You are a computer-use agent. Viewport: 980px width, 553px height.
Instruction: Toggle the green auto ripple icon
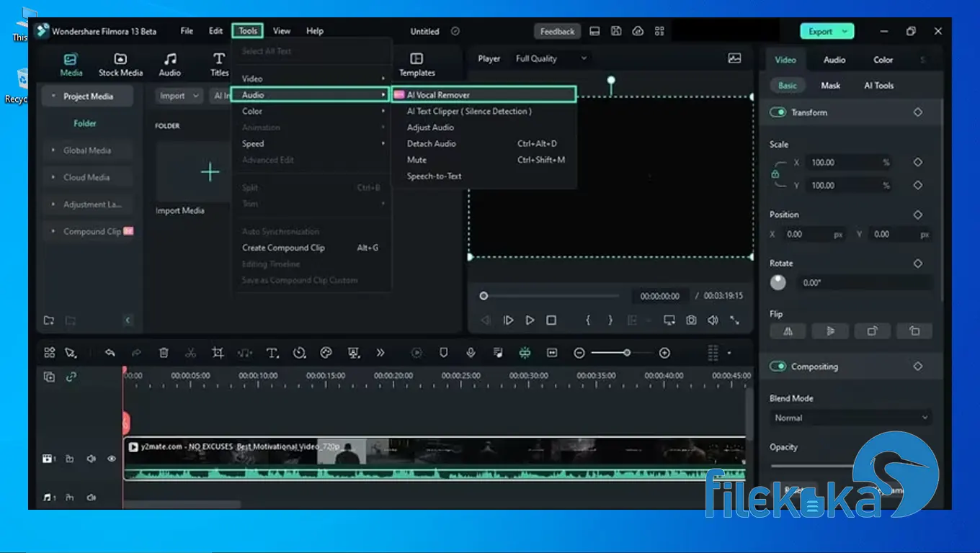(525, 353)
